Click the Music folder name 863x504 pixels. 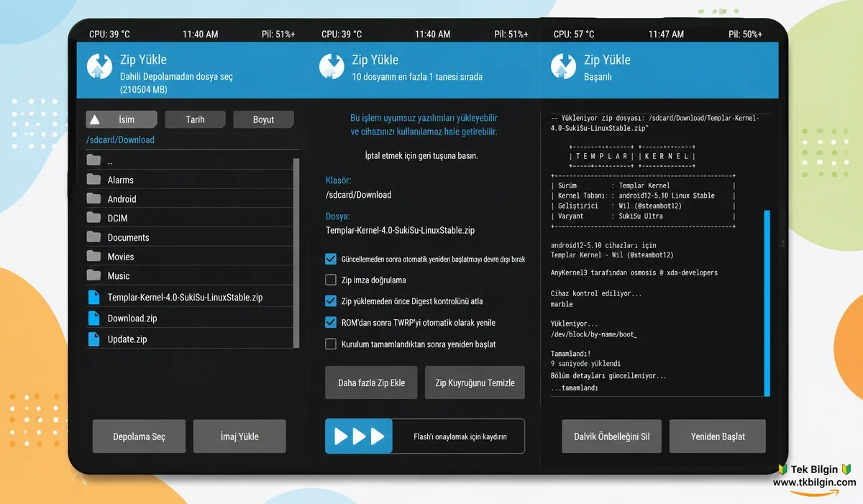119,276
